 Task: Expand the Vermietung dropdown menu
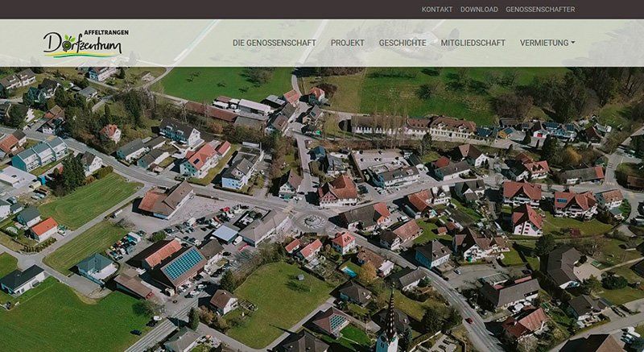(x=547, y=43)
